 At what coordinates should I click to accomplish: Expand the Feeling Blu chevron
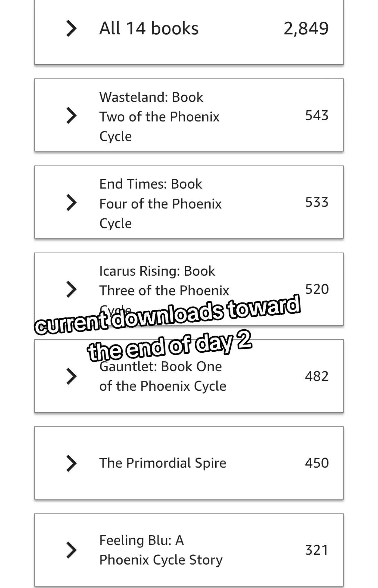point(71,550)
